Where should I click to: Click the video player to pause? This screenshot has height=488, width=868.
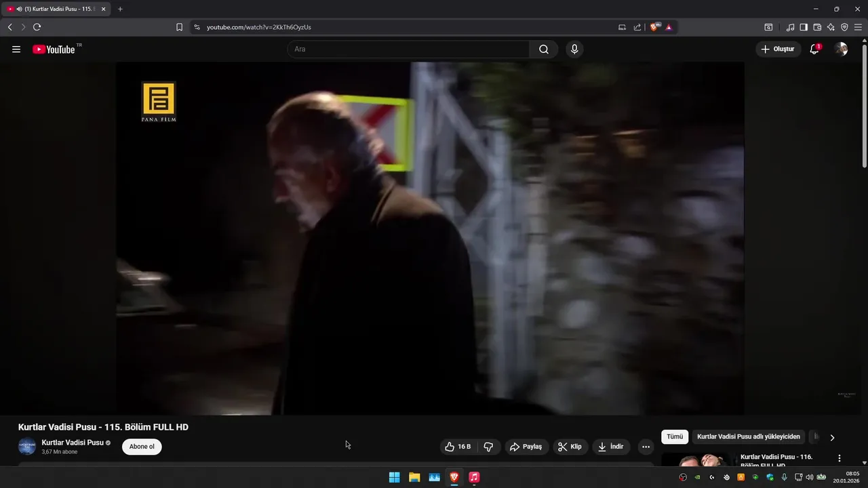point(430,238)
